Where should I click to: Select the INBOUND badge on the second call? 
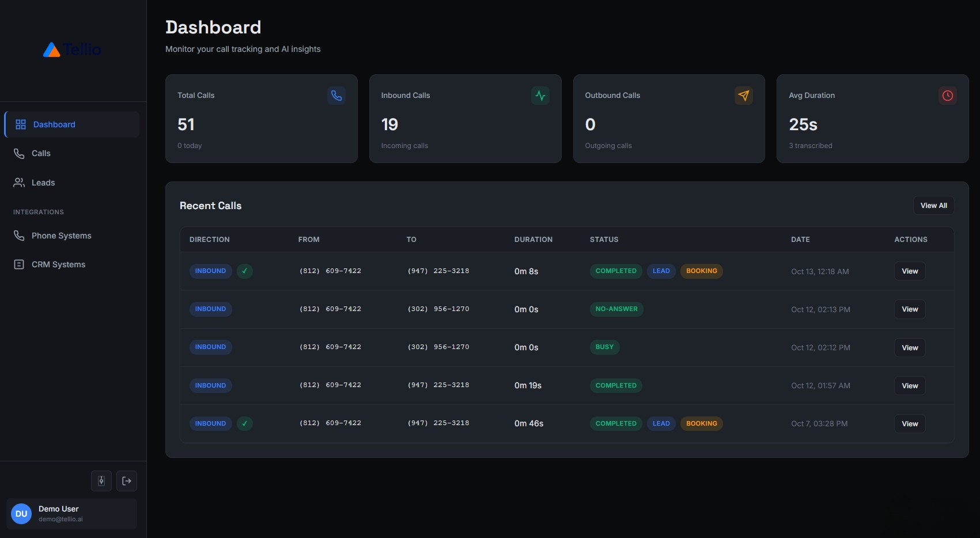(210, 309)
